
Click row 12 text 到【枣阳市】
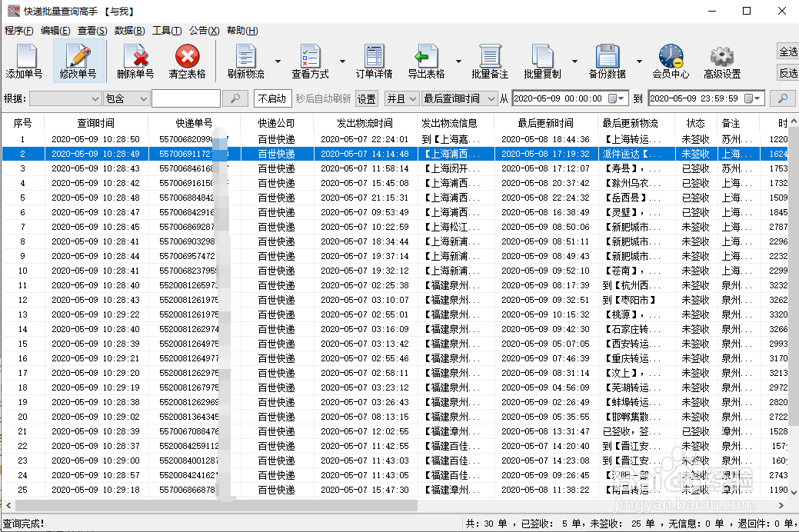point(629,300)
